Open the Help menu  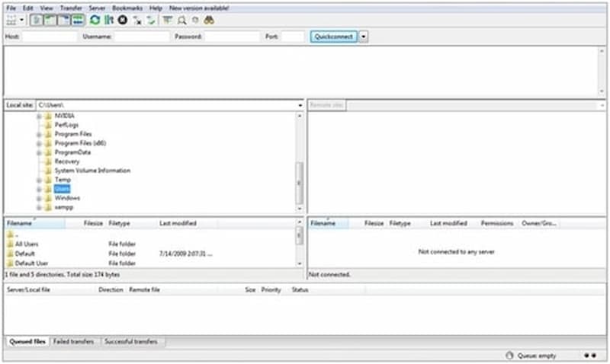(x=156, y=8)
